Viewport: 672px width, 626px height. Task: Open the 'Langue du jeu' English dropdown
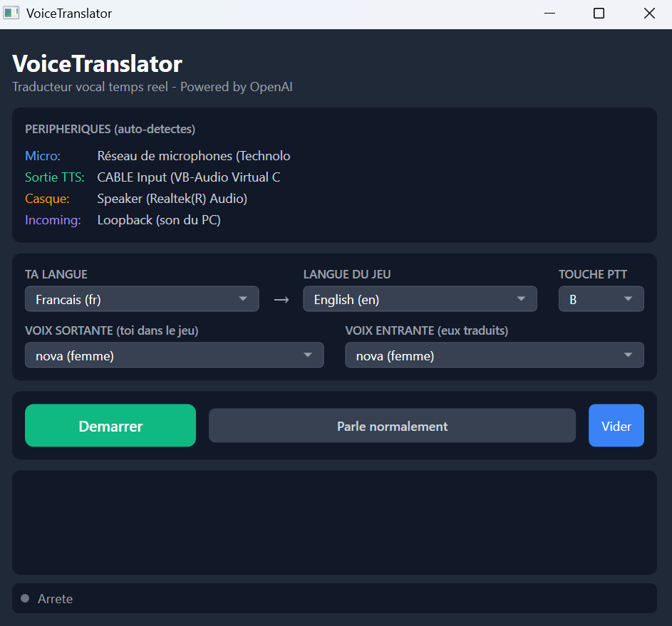tap(420, 299)
